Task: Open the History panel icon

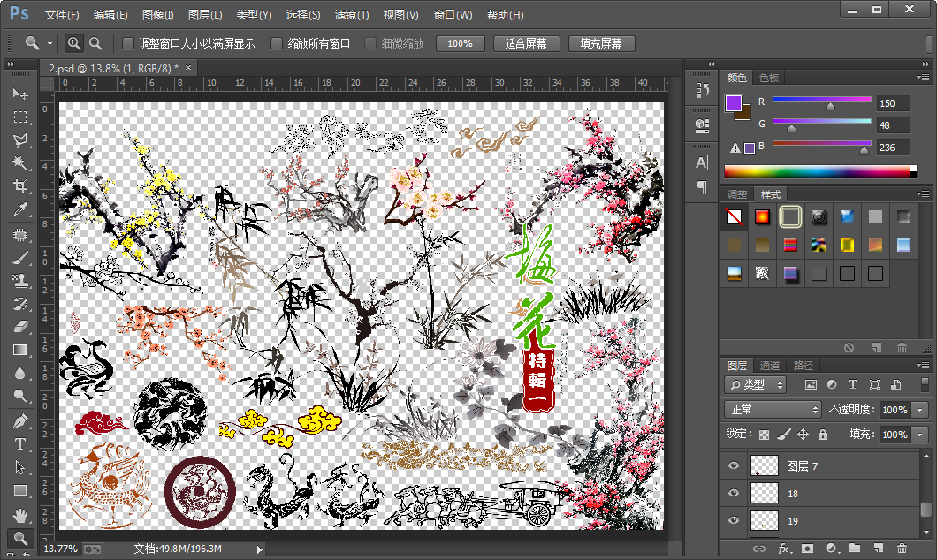Action: coord(702,91)
